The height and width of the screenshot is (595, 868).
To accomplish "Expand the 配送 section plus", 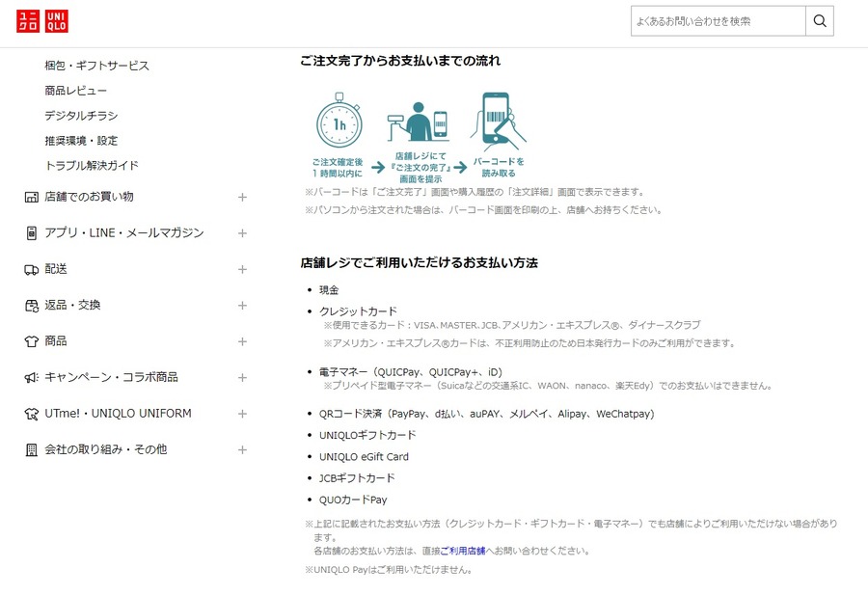I will [242, 270].
